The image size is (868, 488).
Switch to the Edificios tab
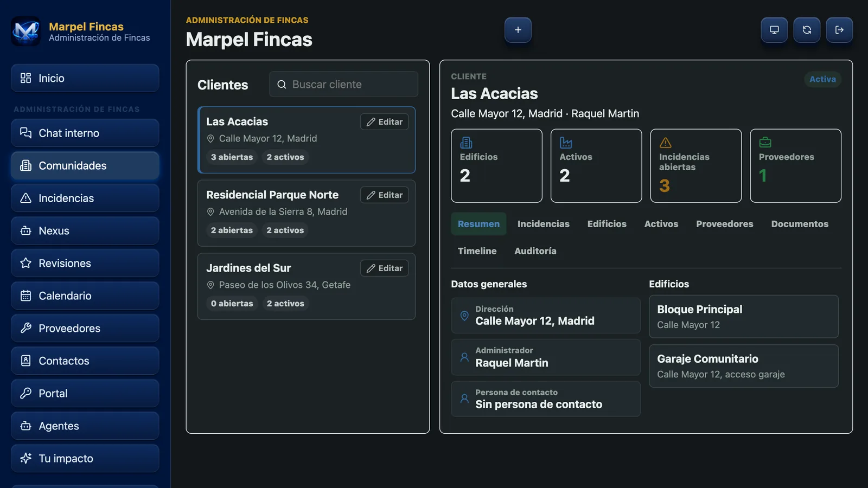pos(607,224)
